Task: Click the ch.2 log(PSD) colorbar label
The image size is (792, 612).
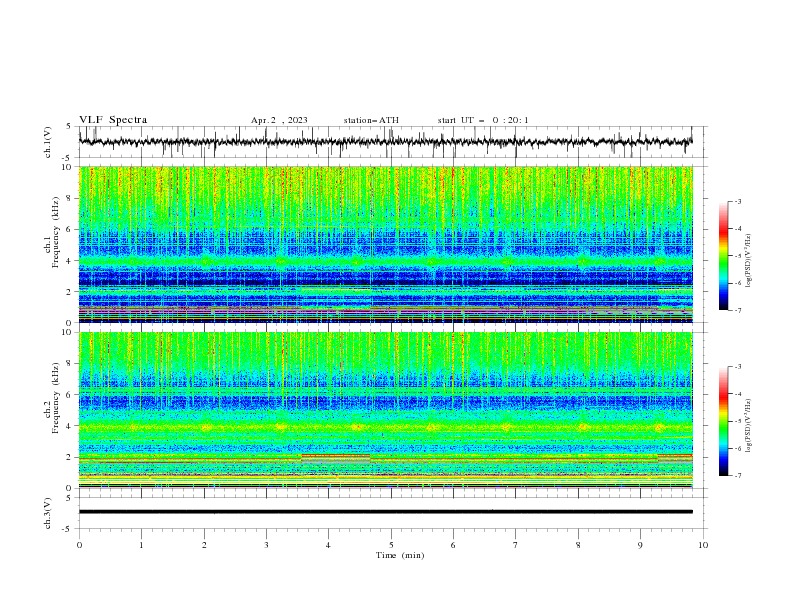Action: point(749,426)
